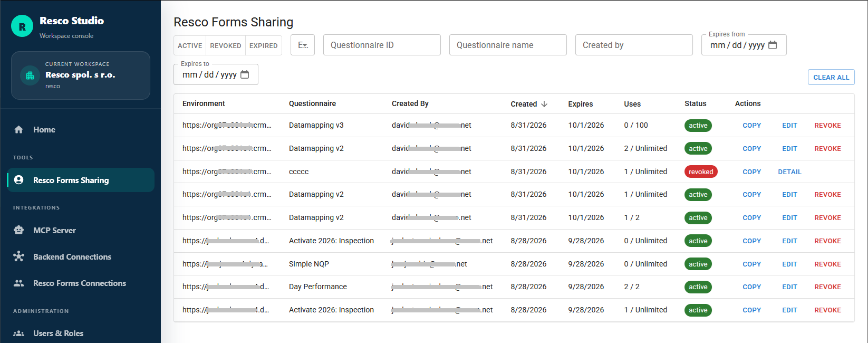Click the 1 / 2 uses value

[632, 217]
